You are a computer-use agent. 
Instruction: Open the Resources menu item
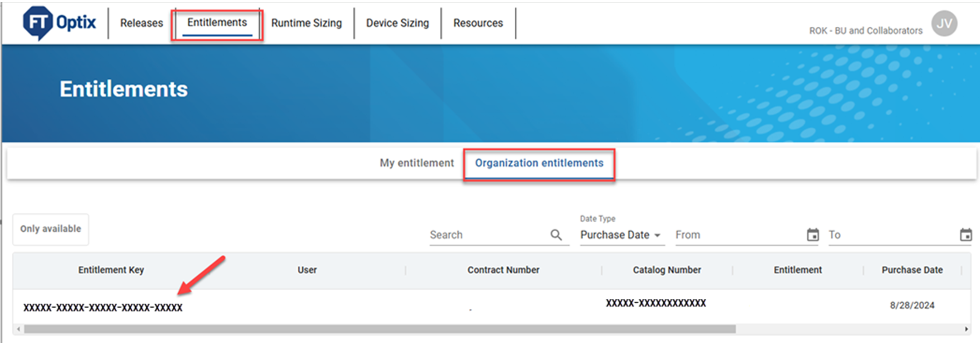point(478,23)
